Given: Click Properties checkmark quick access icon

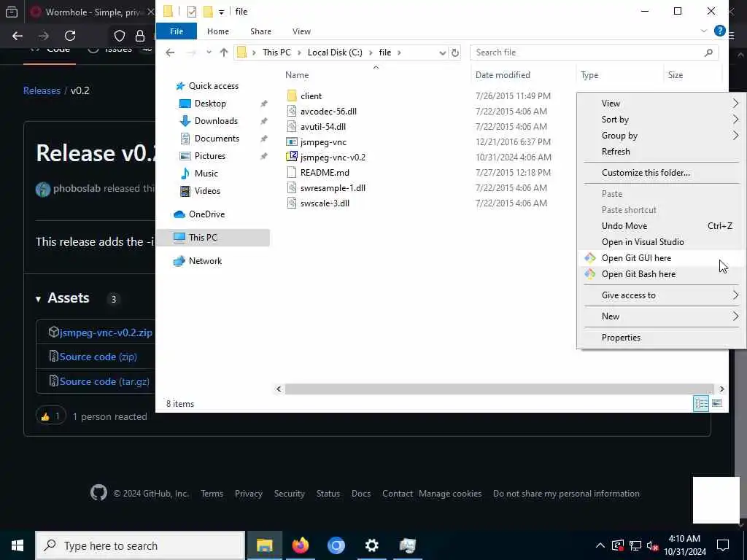Looking at the screenshot, I should (192, 12).
